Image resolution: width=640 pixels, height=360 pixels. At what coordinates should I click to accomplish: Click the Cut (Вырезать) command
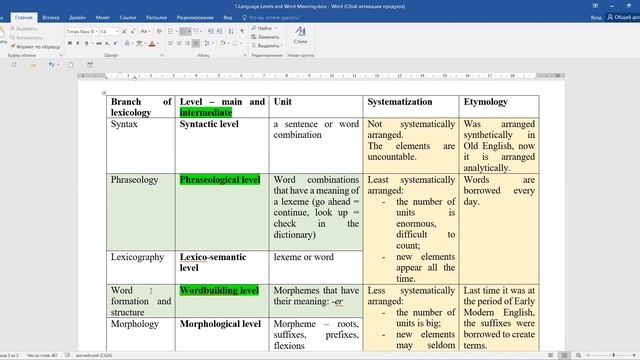click(24, 29)
